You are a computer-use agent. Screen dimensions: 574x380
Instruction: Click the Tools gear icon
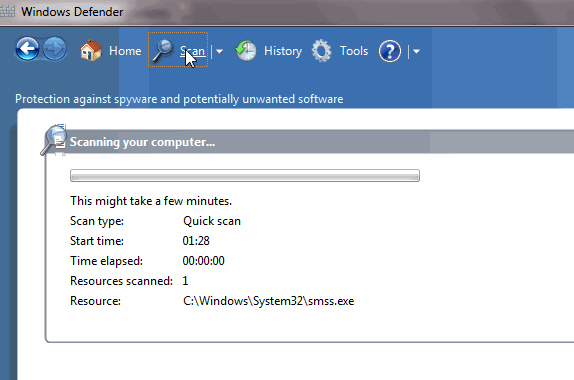point(321,51)
